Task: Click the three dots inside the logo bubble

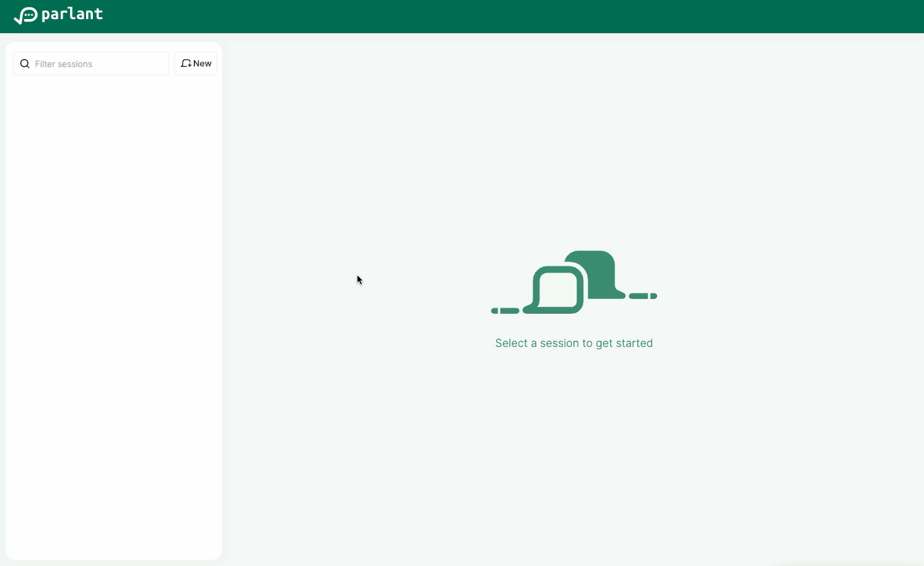Action: (28, 15)
